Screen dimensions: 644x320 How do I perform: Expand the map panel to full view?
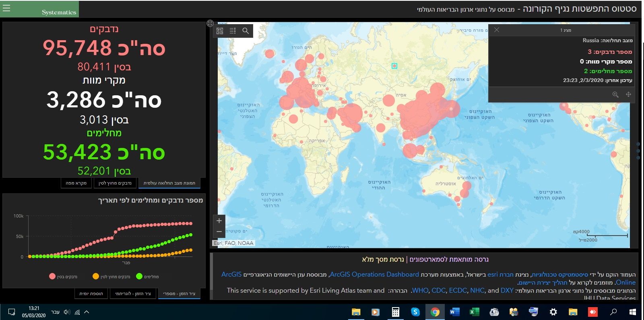tap(210, 23)
